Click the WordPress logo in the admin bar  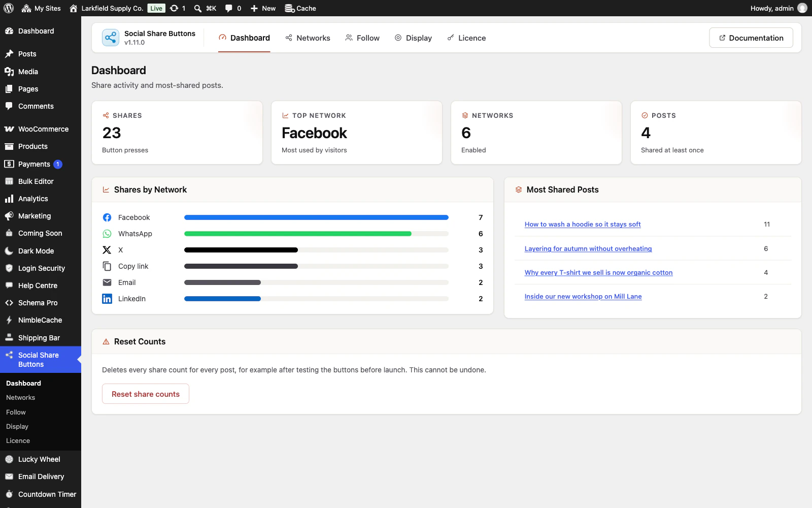coord(9,8)
